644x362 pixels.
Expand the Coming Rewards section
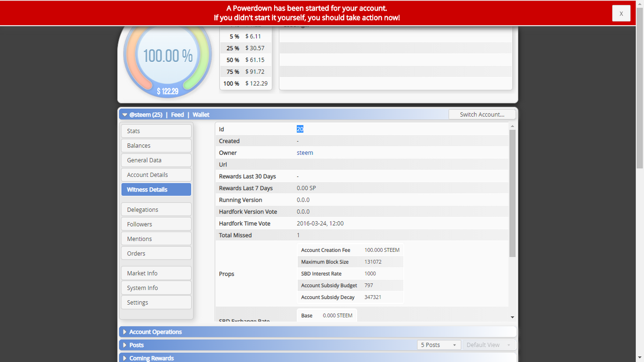[317, 358]
